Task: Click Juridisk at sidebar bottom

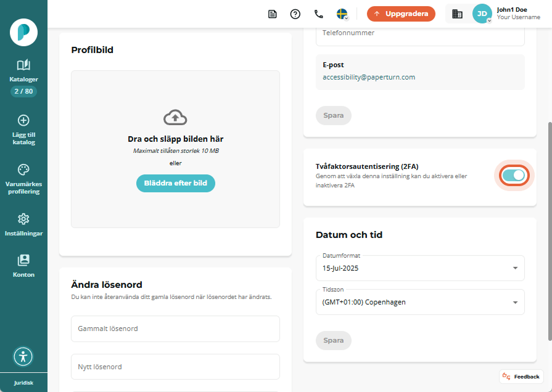Action: (23, 383)
